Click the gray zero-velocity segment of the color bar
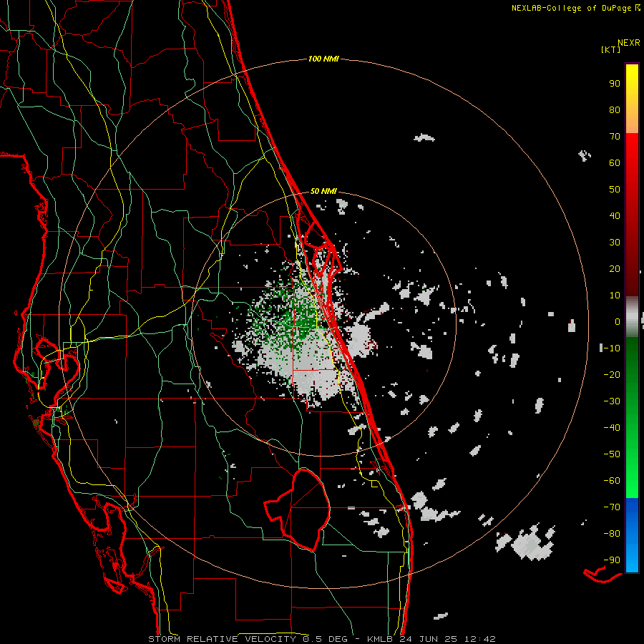Screen dimensions: 644x644 click(632, 316)
